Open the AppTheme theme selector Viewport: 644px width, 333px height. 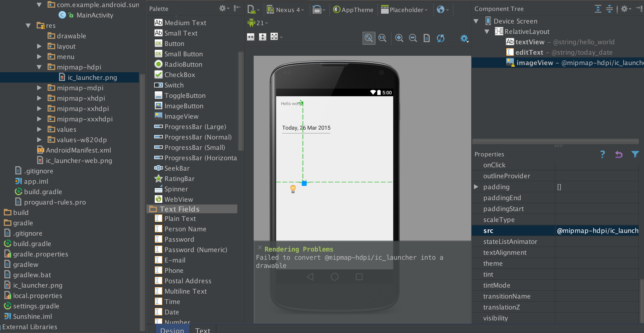353,10
